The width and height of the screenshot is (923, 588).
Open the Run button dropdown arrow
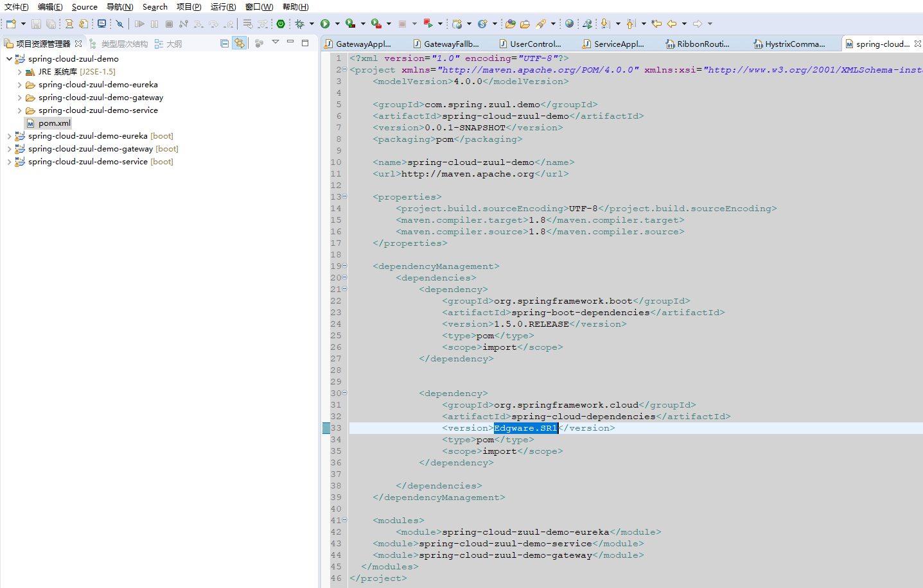click(x=337, y=24)
